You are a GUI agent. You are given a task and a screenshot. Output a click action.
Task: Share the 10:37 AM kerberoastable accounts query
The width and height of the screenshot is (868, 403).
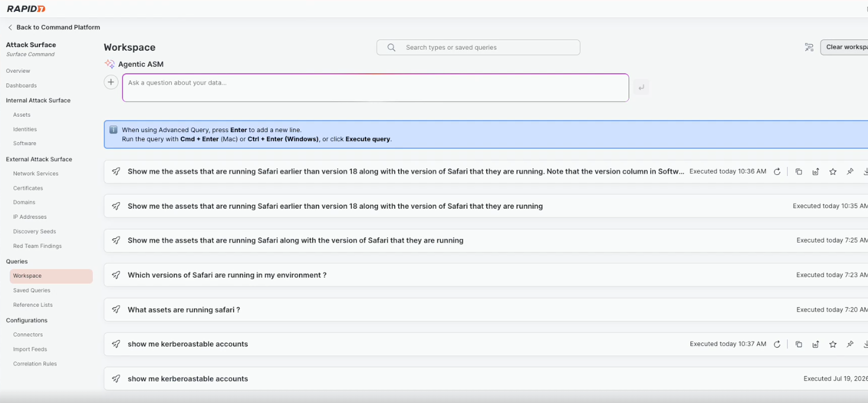815,344
